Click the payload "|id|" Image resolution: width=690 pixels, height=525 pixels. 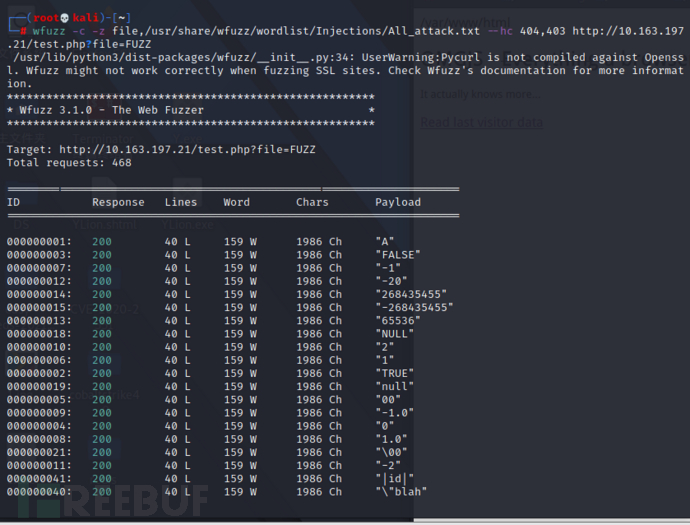click(394, 479)
